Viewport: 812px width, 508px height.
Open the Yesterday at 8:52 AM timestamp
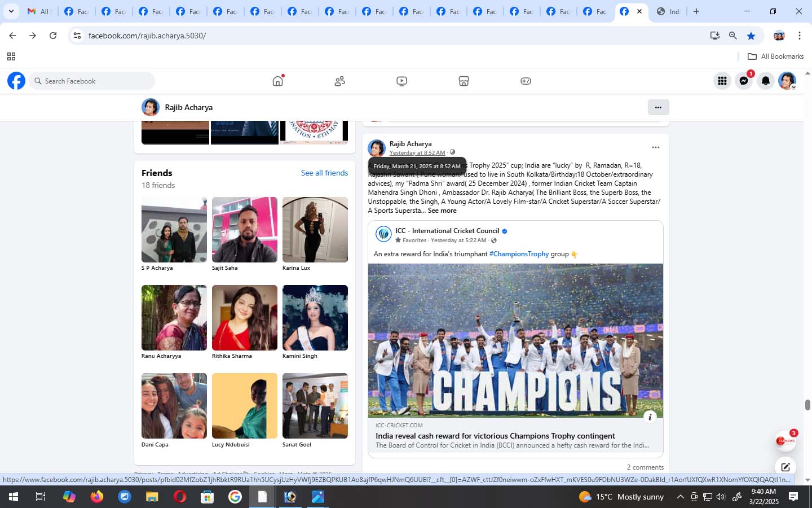[417, 153]
